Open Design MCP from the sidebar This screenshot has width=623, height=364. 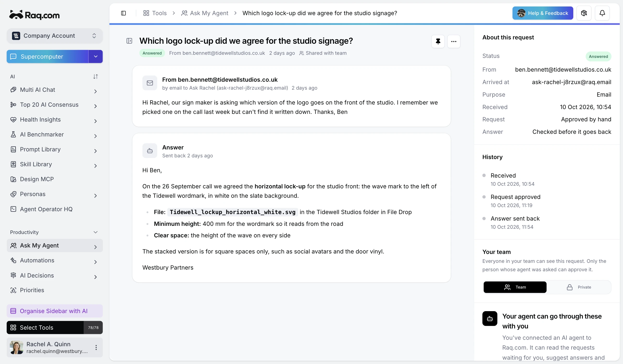(x=55, y=179)
